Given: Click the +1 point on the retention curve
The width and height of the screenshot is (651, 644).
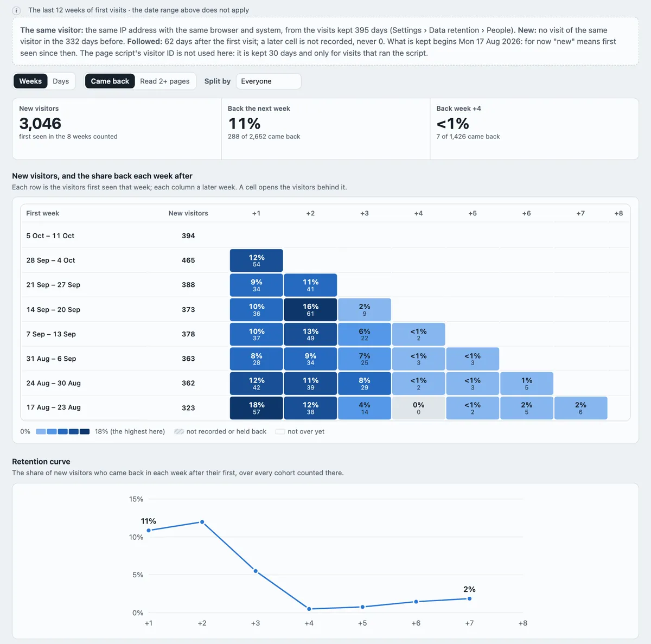Looking at the screenshot, I should coord(149,530).
